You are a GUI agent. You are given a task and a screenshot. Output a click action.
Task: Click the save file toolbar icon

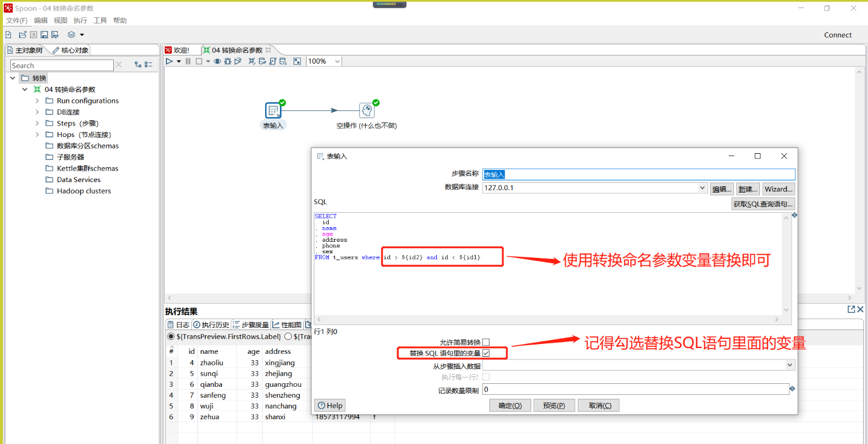tap(44, 35)
